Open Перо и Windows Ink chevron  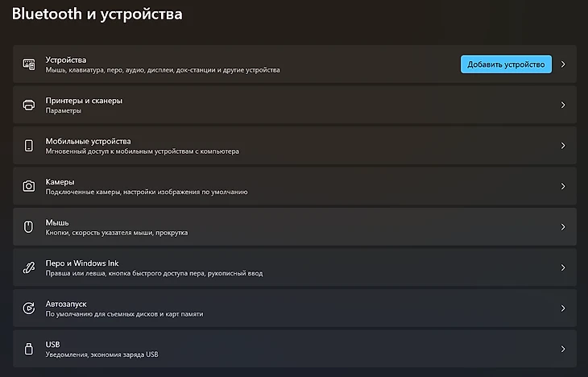tap(563, 267)
